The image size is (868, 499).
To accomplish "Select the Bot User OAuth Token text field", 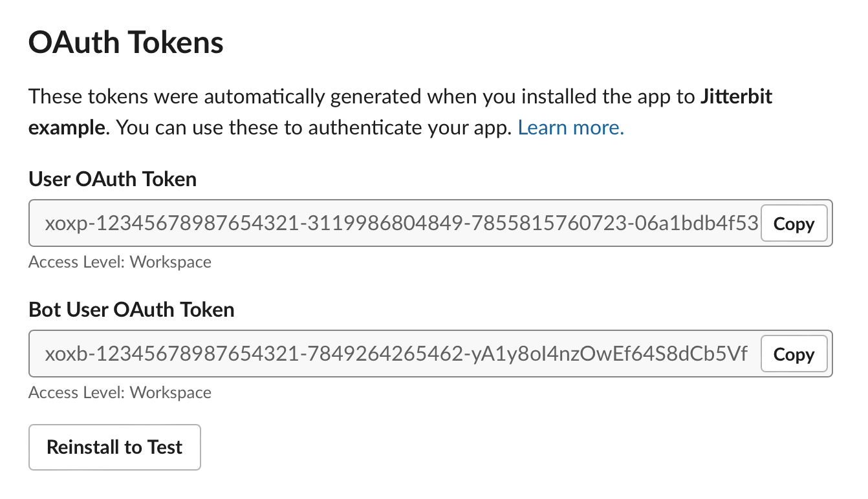I will coord(388,354).
